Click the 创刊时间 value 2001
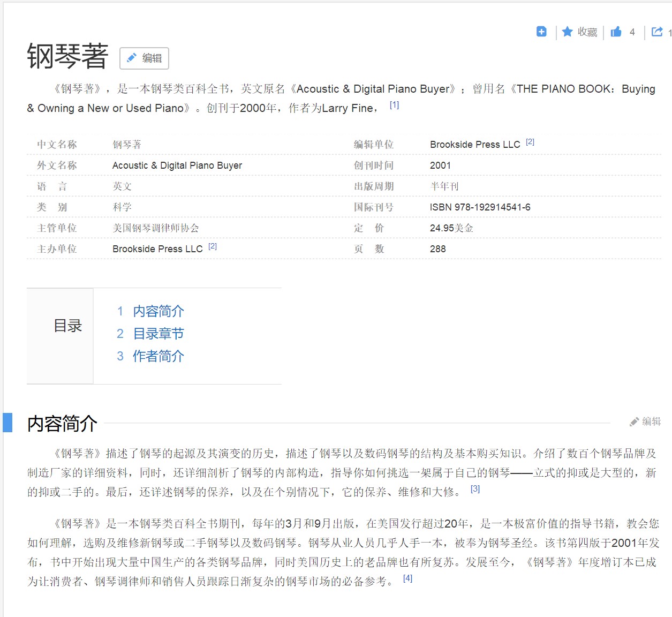Image resolution: width=672 pixels, height=617 pixels. pyautogui.click(x=440, y=165)
